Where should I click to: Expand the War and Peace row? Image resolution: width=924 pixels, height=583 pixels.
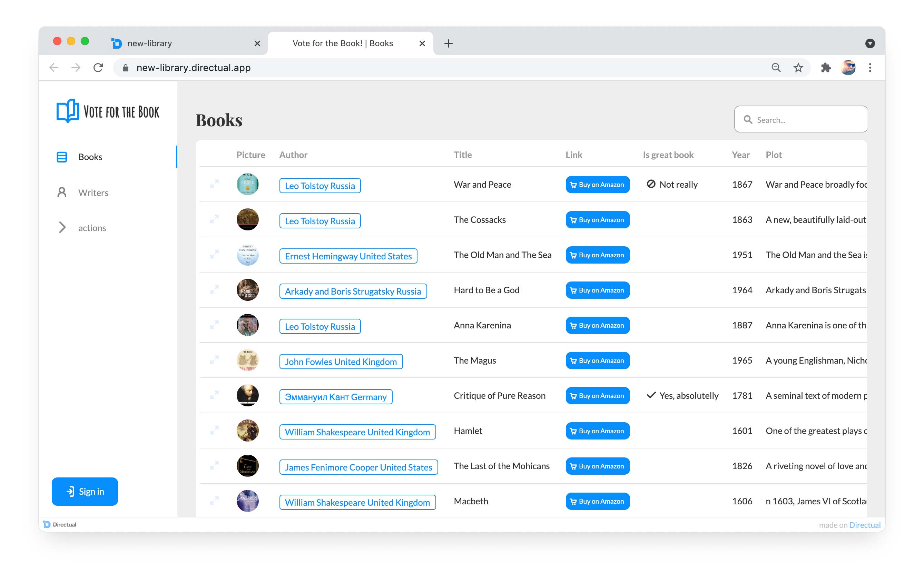(x=214, y=184)
